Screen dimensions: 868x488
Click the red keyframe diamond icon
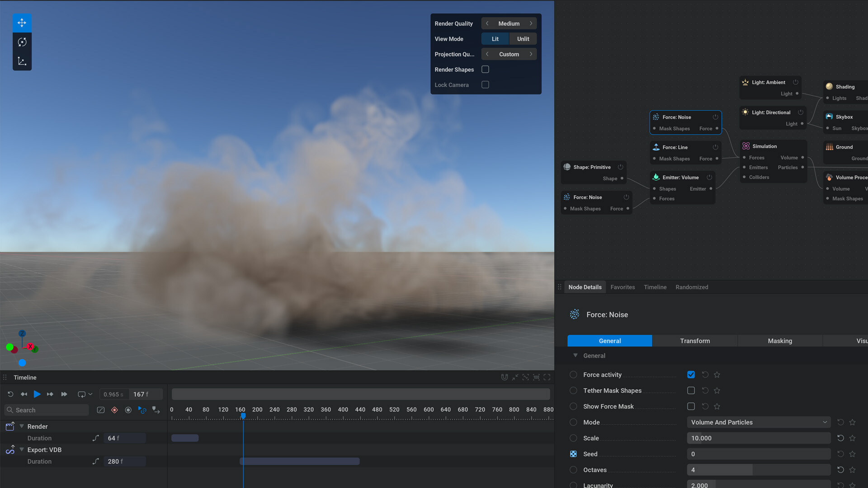click(114, 410)
